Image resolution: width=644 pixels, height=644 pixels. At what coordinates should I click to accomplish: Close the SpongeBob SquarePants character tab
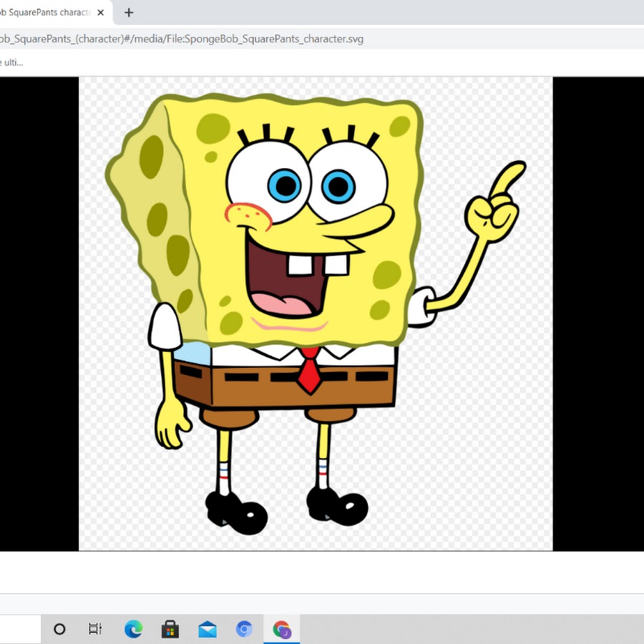[101, 13]
